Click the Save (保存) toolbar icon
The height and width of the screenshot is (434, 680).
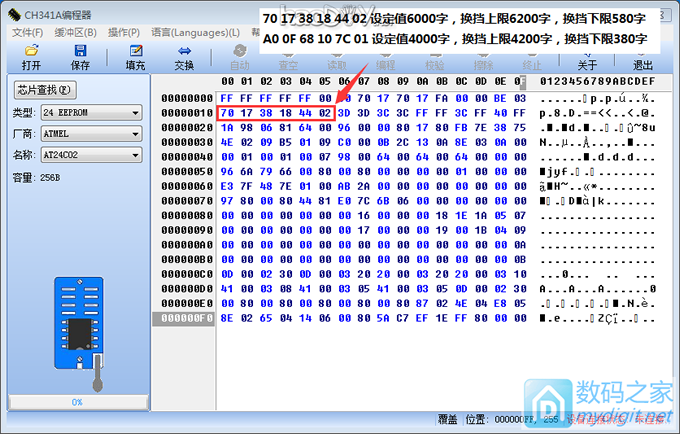[80, 51]
